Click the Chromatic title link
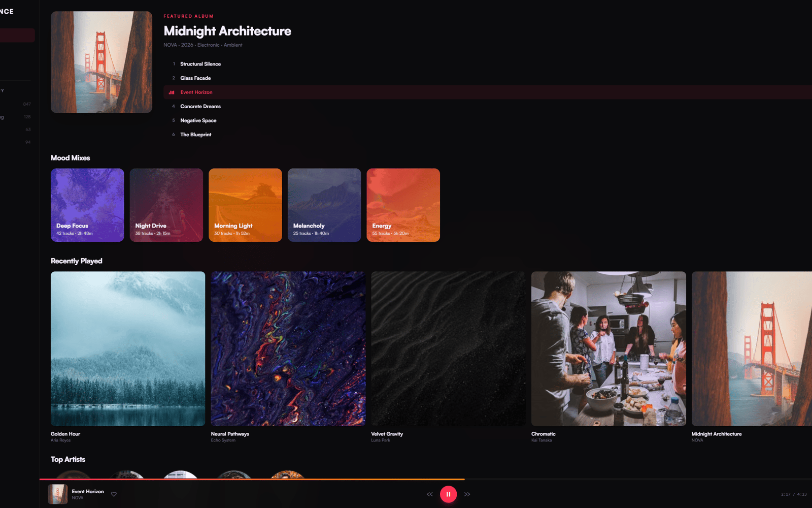The height and width of the screenshot is (508, 812). pos(544,434)
